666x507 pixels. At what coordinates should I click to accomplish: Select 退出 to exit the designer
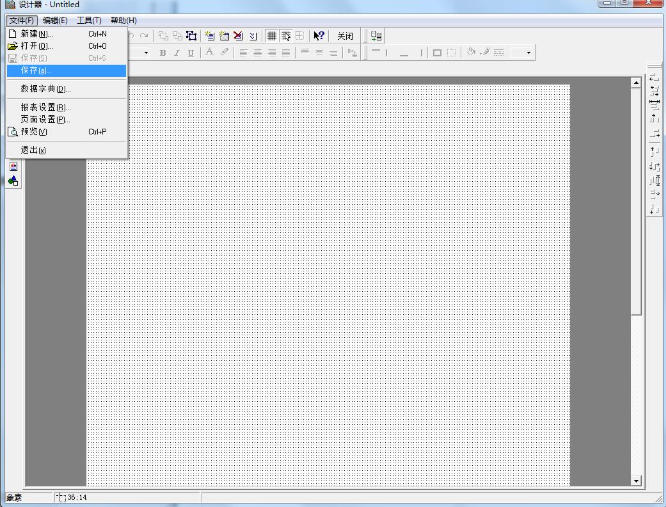pos(33,150)
